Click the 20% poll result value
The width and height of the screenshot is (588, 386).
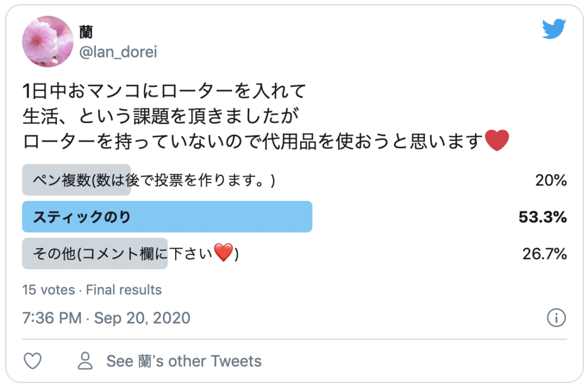[551, 180]
